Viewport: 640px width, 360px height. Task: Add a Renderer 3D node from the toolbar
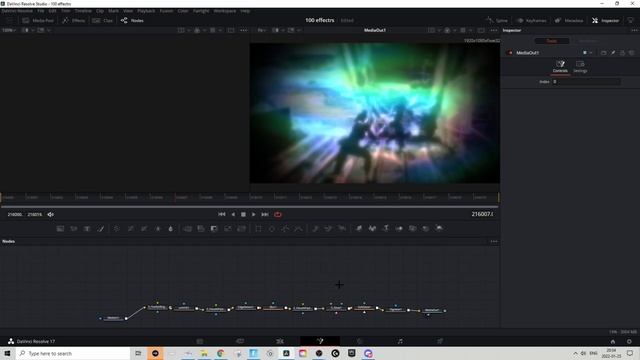tap(439, 229)
